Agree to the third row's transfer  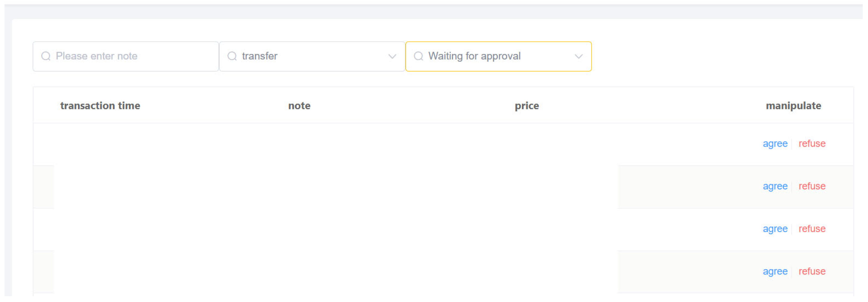point(775,229)
